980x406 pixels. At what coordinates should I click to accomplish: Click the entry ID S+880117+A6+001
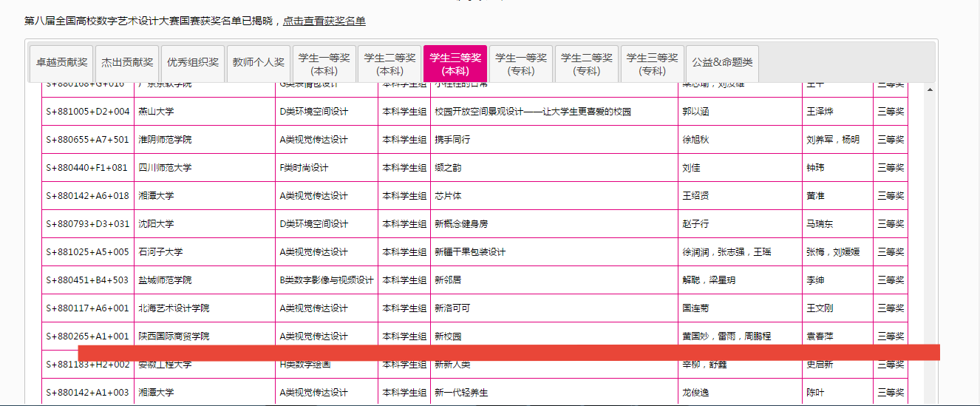click(88, 308)
